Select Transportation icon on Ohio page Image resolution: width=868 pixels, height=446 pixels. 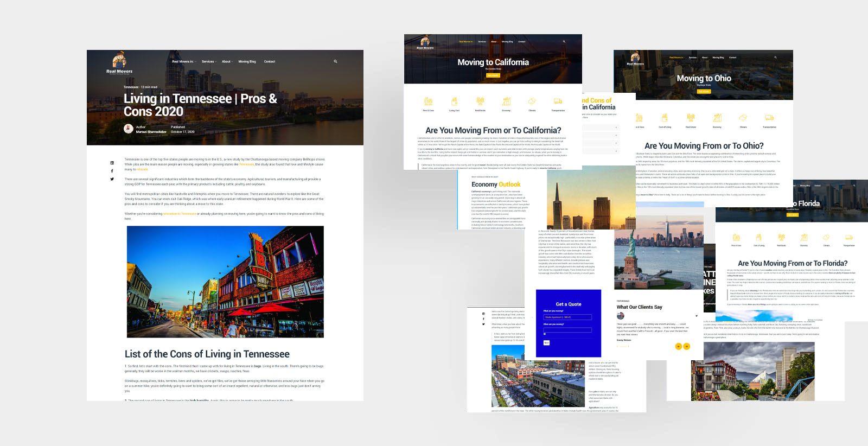[769, 118]
